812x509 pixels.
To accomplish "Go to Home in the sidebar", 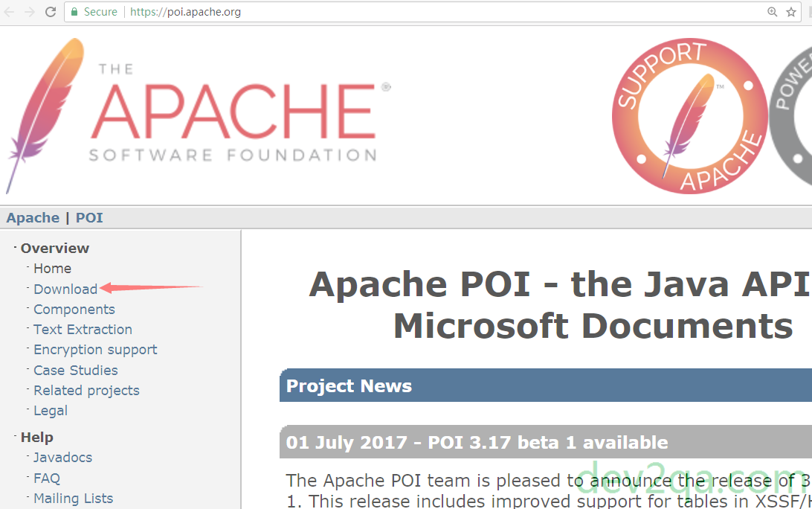I will pos(52,269).
